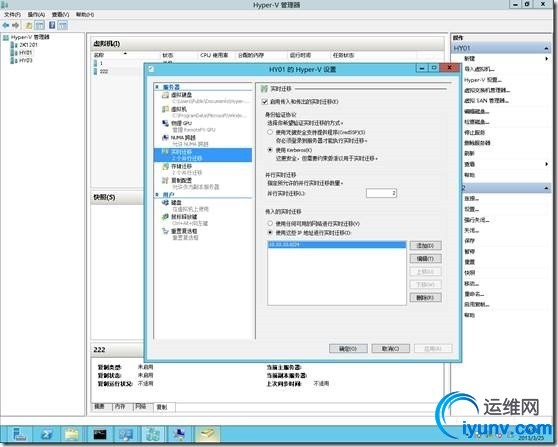
Task: Select the 10.10.10.0/24 entry in IP list
Action: (x=337, y=244)
